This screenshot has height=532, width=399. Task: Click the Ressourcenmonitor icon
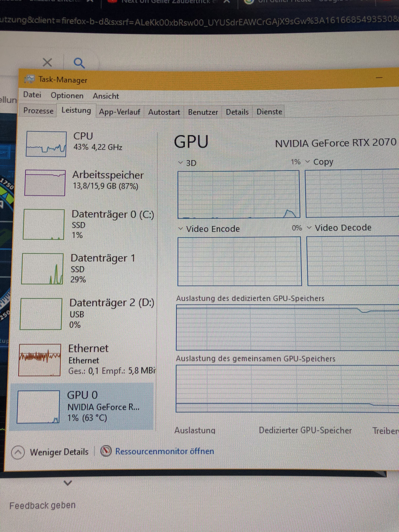click(x=106, y=451)
